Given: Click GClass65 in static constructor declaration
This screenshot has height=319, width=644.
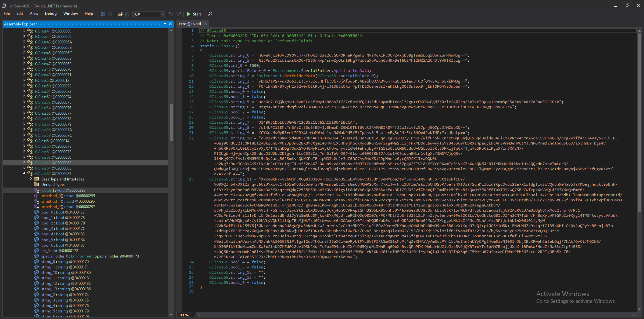Looking at the screenshot, I should 226,46.
